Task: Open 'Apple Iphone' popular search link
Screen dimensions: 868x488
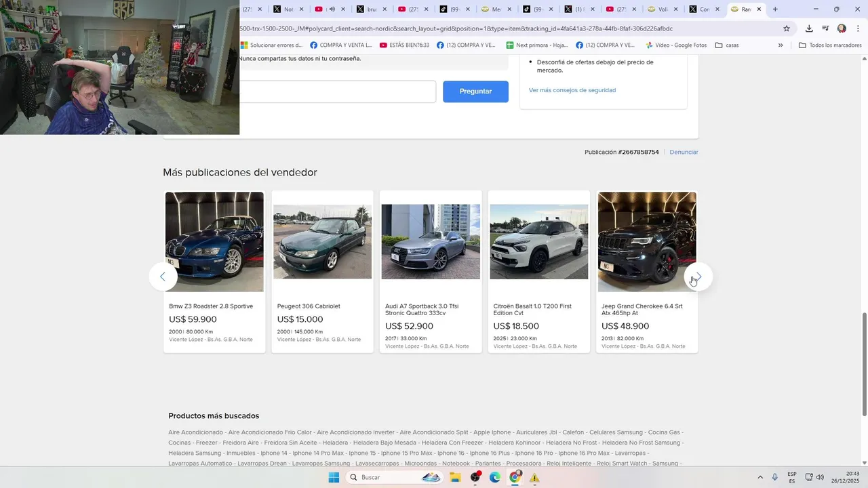Action: [x=492, y=432]
